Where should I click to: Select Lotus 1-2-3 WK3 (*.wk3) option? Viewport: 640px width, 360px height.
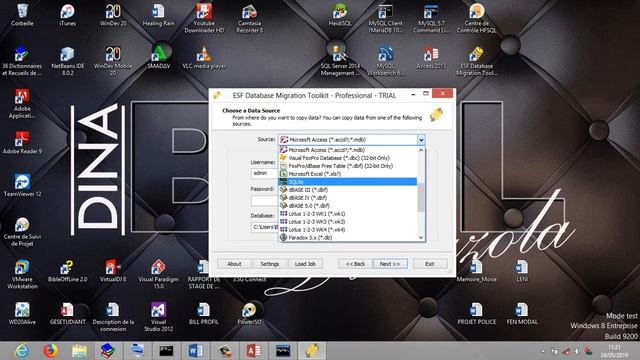pos(348,222)
